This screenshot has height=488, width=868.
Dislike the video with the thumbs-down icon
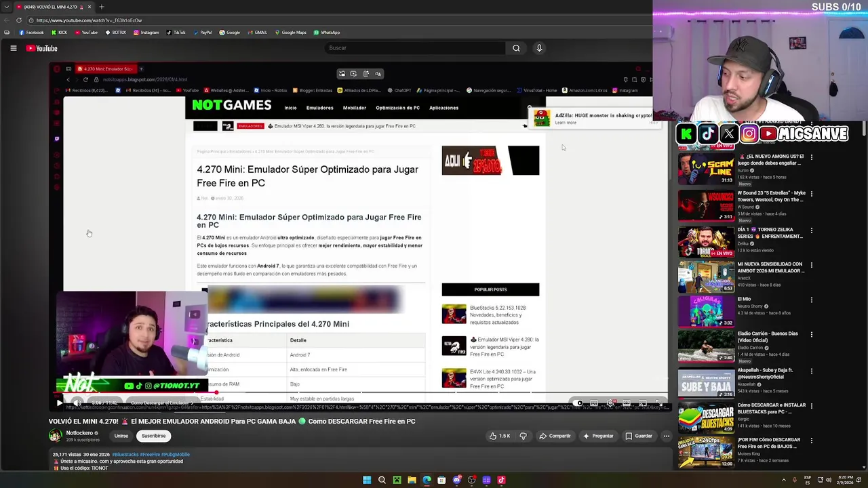[523, 436]
